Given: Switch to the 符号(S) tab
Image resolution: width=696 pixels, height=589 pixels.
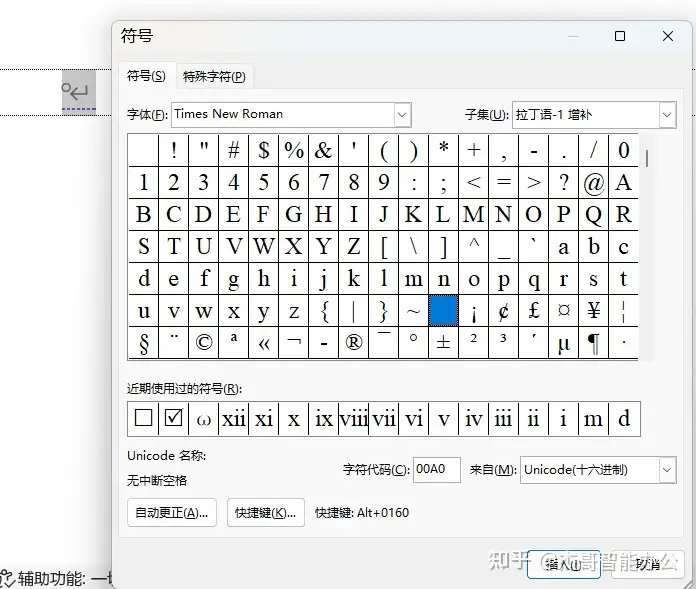Looking at the screenshot, I should tap(146, 76).
